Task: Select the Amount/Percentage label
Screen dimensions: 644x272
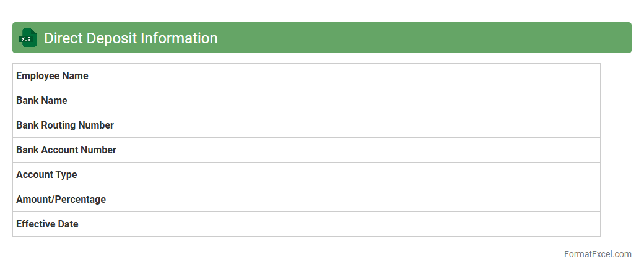Action: (61, 200)
